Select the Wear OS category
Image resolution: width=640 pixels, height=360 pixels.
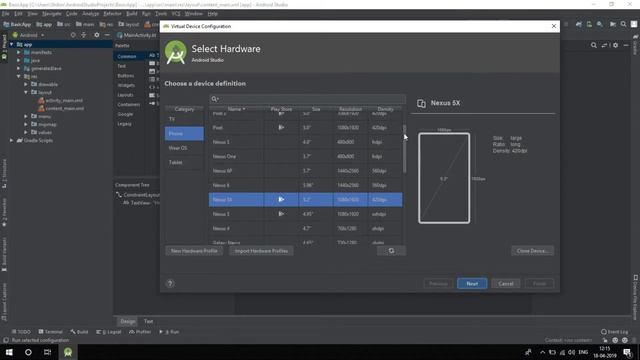184,148
